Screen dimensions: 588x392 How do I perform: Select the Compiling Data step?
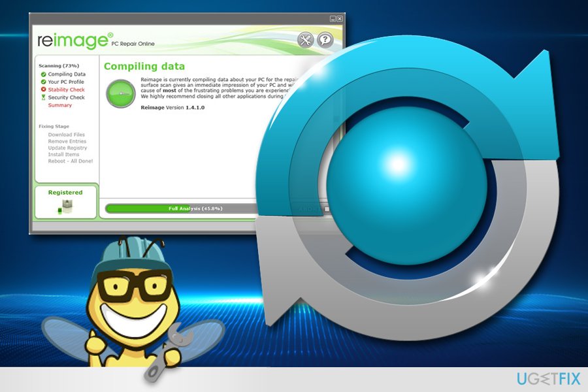coord(67,74)
